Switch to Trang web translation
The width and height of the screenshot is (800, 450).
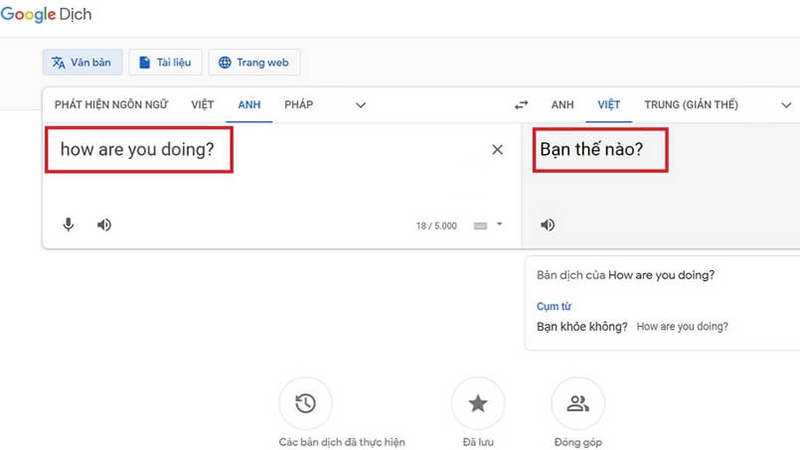[x=254, y=62]
